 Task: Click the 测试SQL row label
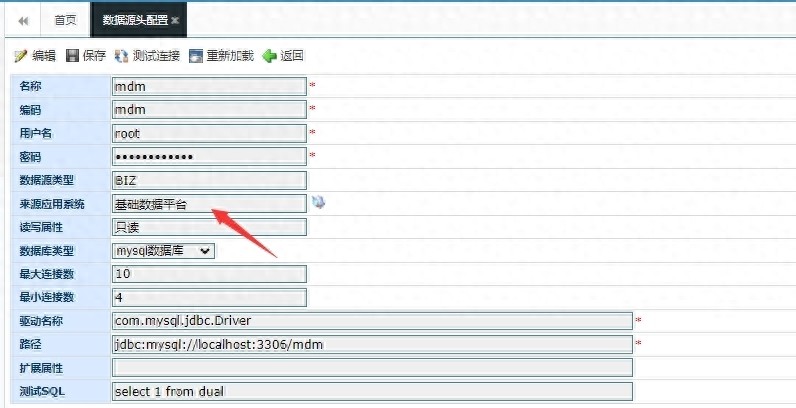(x=42, y=392)
